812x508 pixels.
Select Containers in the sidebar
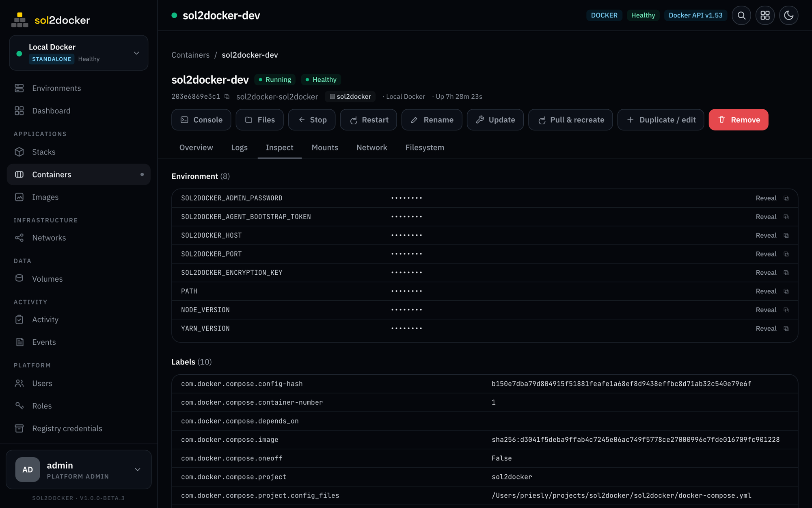click(x=79, y=174)
